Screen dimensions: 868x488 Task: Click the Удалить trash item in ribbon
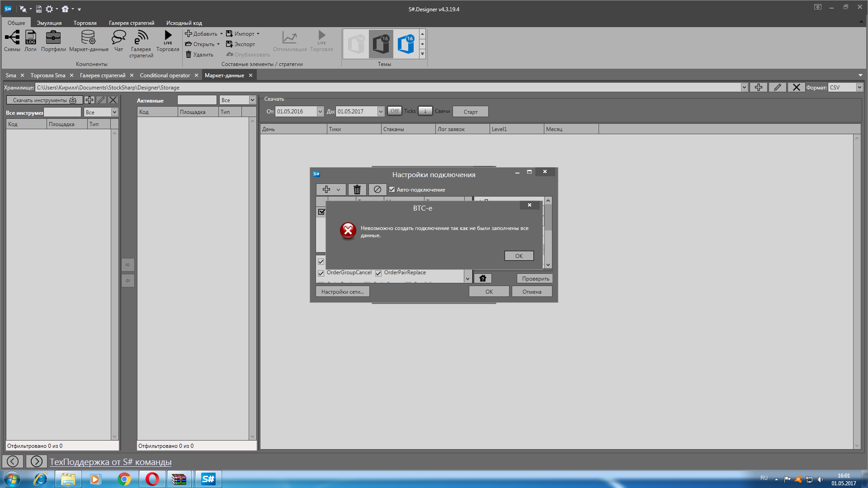(x=199, y=55)
